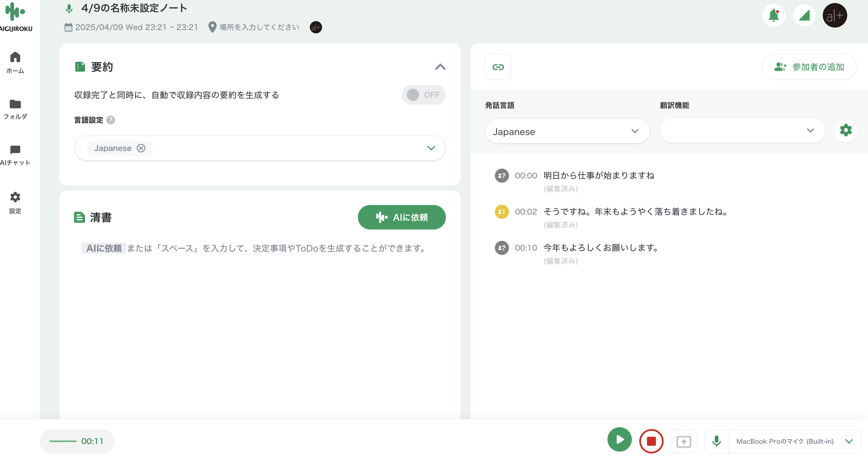Click the 要約 heading text
This screenshot has height=459, width=868.
tap(102, 67)
